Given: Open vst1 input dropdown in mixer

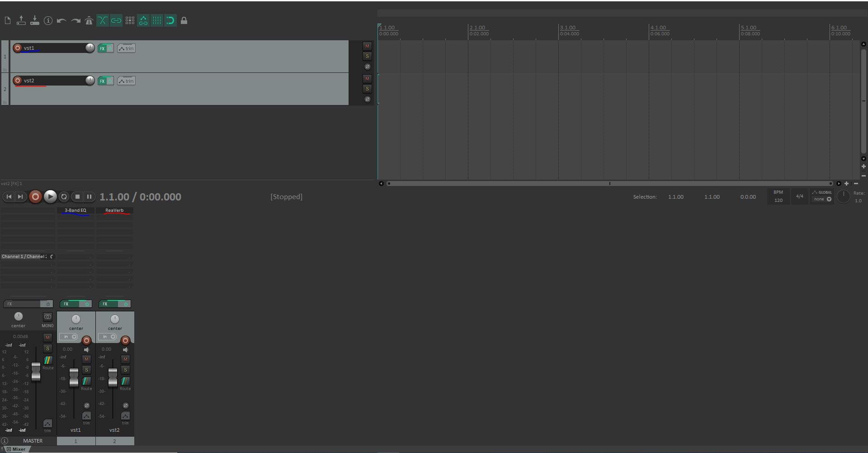Looking at the screenshot, I should pos(68,337).
